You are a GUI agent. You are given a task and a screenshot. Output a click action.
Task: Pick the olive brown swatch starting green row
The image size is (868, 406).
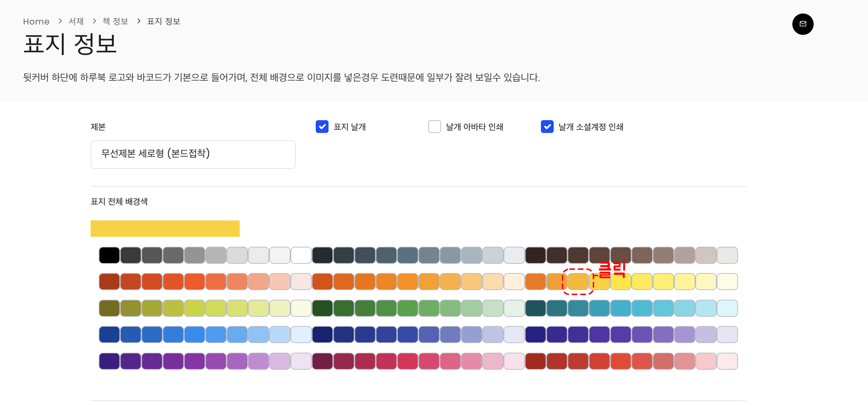point(109,308)
